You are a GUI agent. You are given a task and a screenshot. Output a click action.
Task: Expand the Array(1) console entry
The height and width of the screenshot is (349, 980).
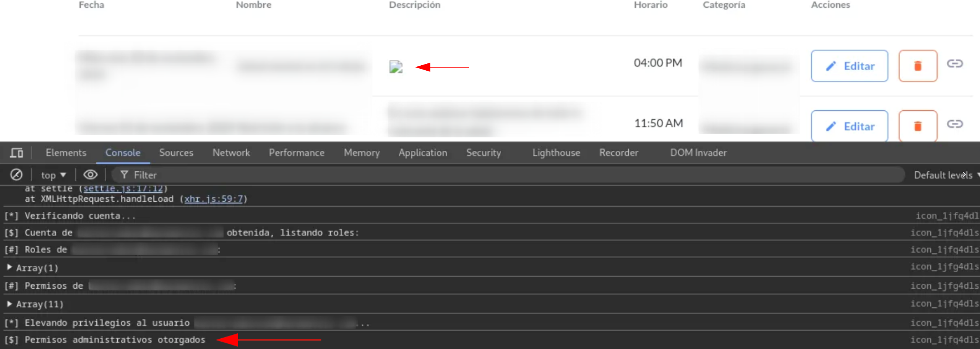click(10, 267)
